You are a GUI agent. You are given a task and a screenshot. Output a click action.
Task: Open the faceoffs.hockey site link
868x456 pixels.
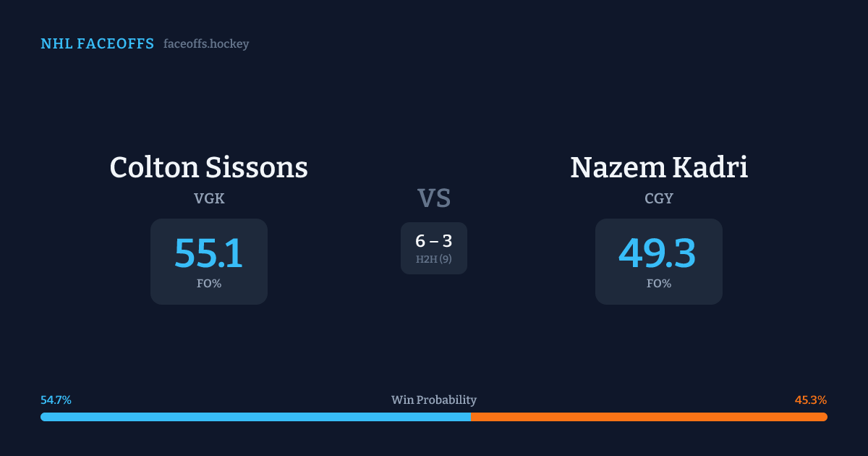click(x=206, y=44)
